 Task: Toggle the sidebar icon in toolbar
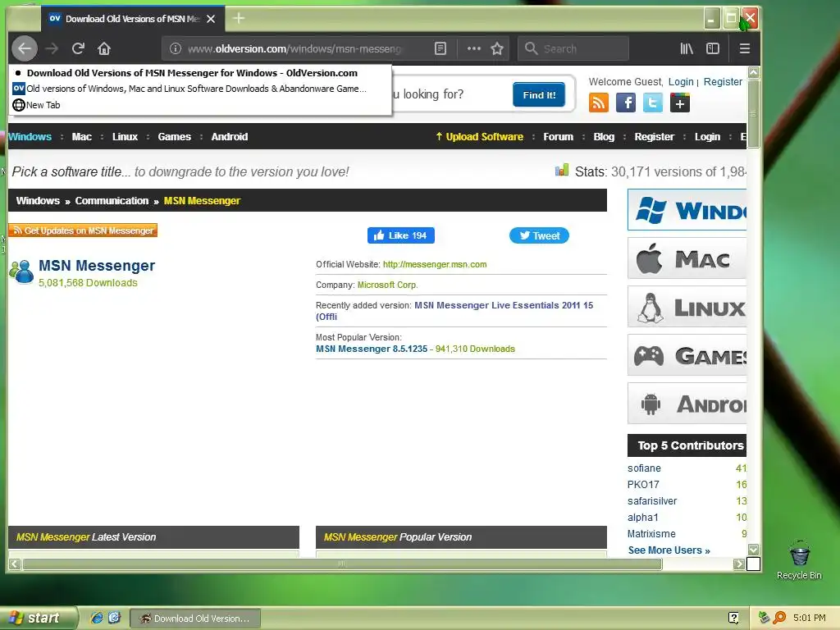click(713, 48)
